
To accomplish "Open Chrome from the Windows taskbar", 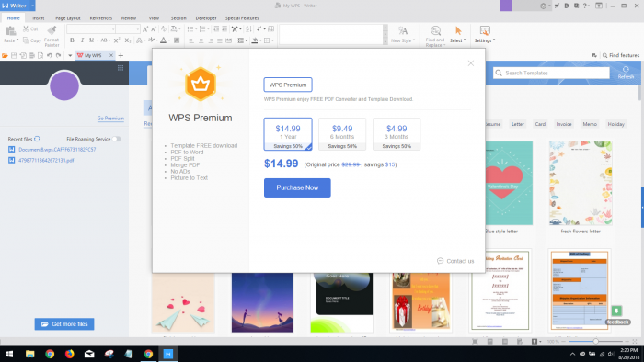I will (50, 354).
